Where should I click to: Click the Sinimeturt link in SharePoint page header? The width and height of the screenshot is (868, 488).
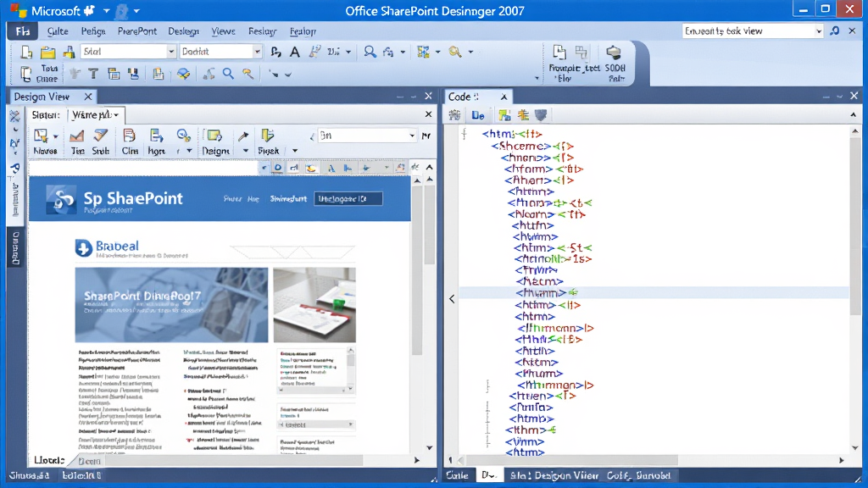[x=288, y=198]
